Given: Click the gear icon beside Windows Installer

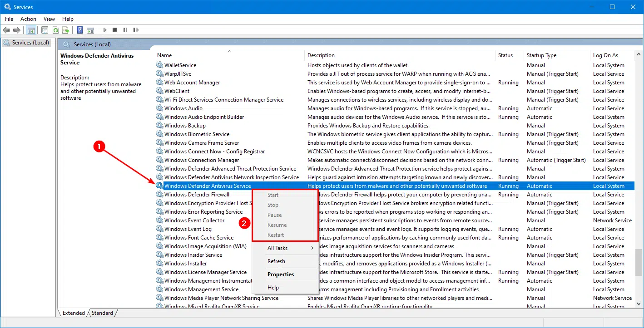Looking at the screenshot, I should pyautogui.click(x=160, y=264).
